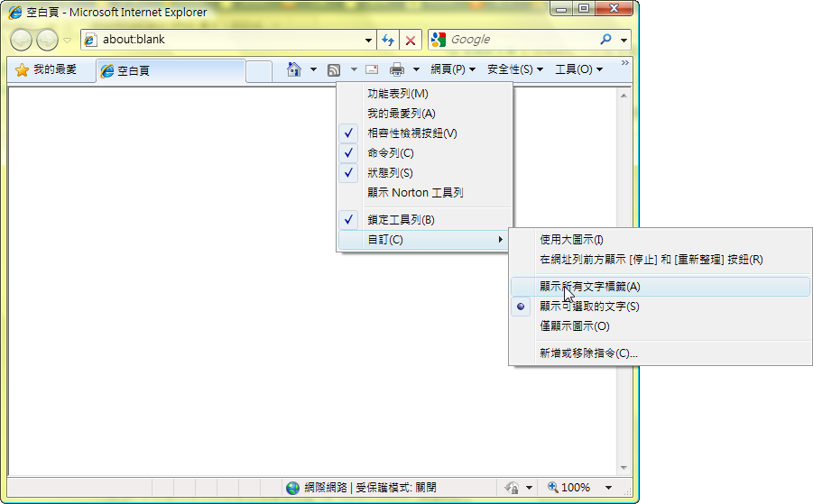Expand the address bar history dropdown
The image size is (813, 504).
pos(368,40)
